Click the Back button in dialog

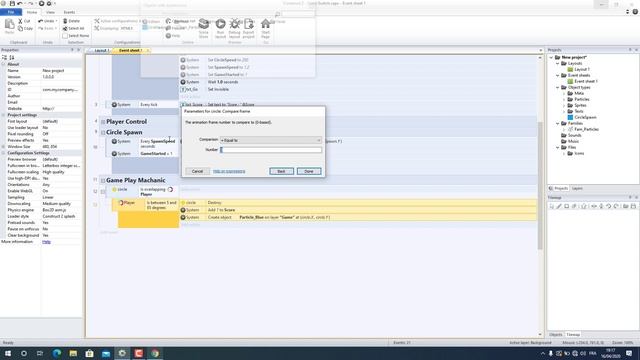(281, 171)
